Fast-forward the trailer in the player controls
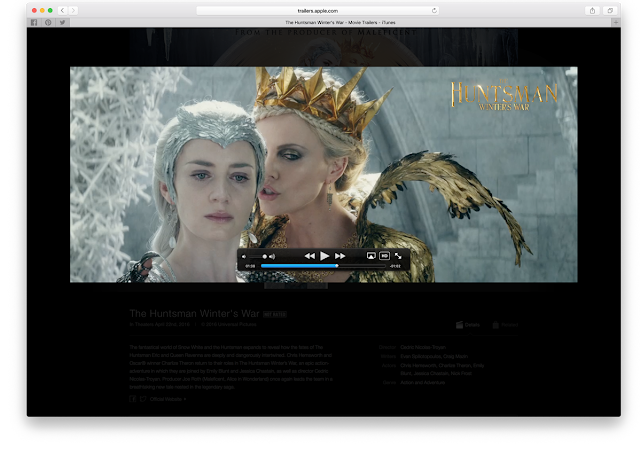Image resolution: width=640 pixels, height=454 pixels. tap(340, 256)
